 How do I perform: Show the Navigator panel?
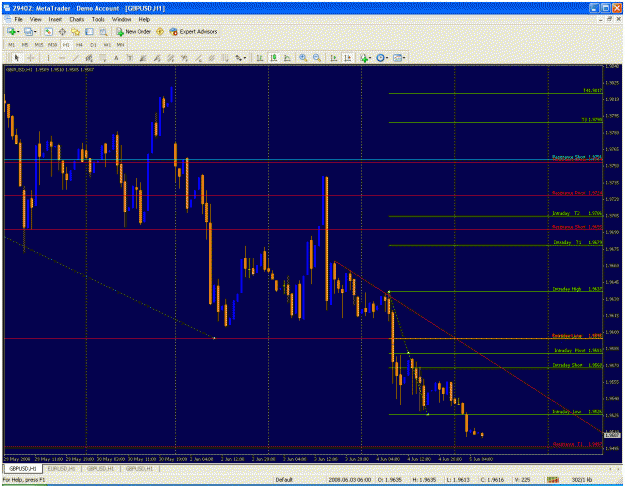coord(75,31)
